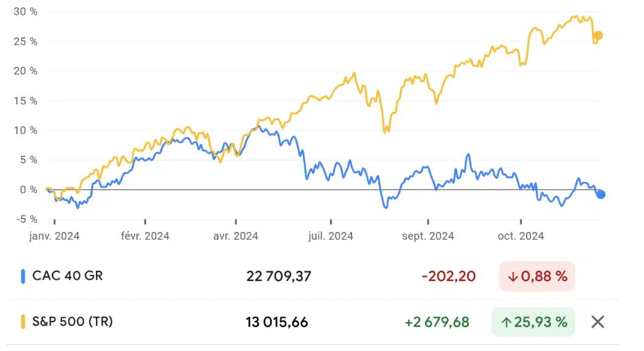This screenshot has width=644, height=351.
Task: Click the janv. 2024 axis label
Action: click(x=55, y=236)
